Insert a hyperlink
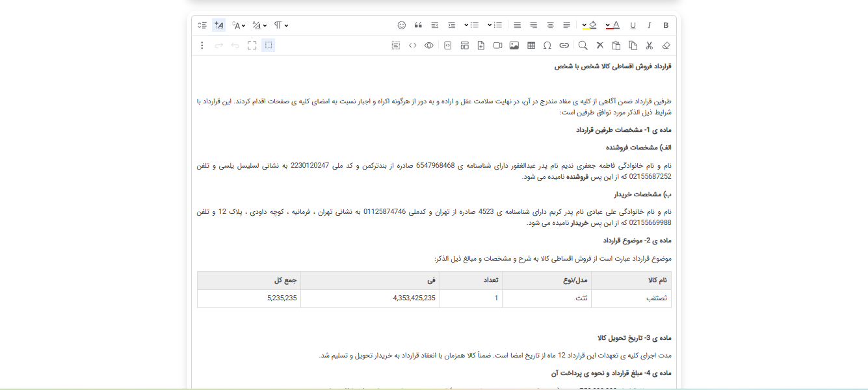 click(x=564, y=45)
